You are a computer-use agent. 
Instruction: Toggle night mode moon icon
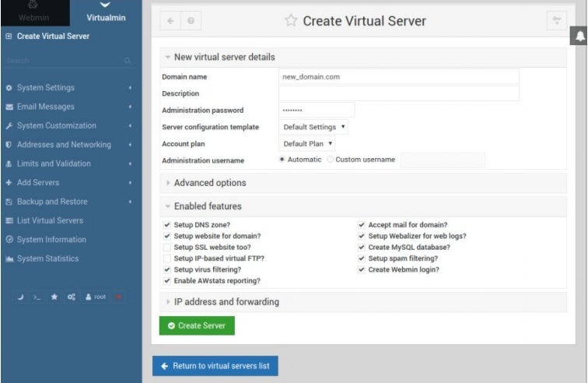point(21,297)
